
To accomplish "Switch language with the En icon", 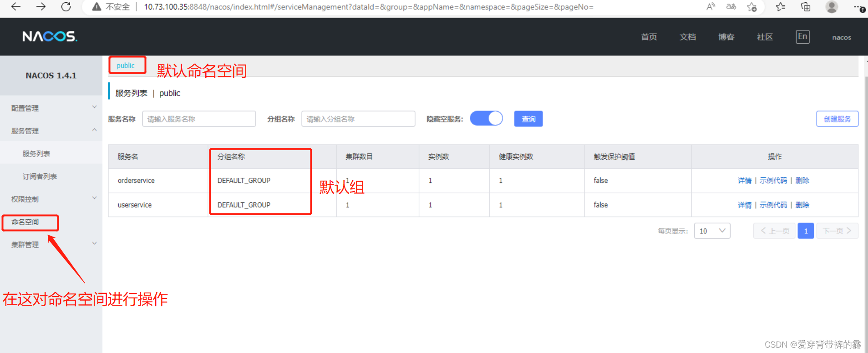I will (x=802, y=36).
